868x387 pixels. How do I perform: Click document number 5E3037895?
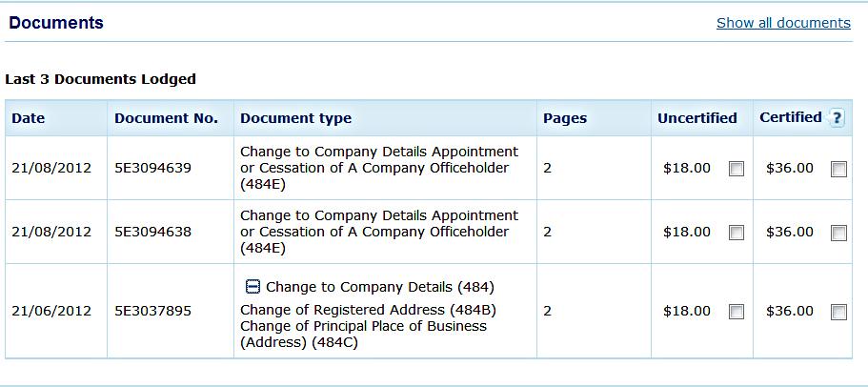(152, 311)
